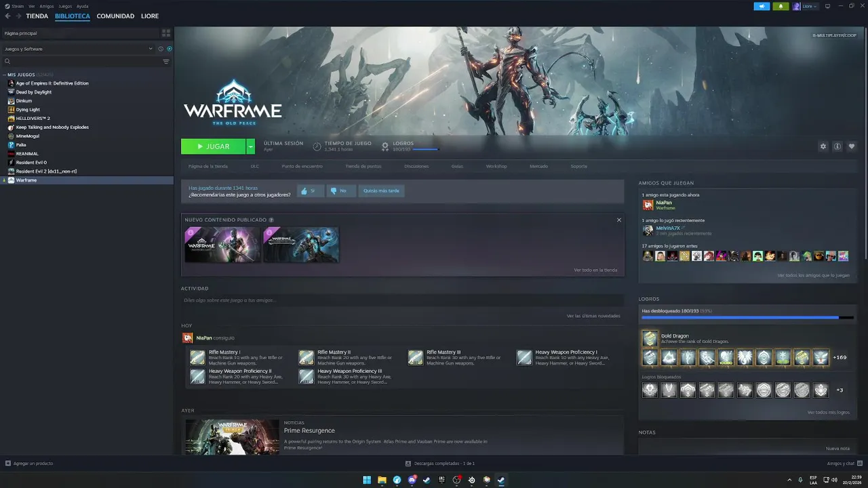Click the recent activity clock filter icon
The width and height of the screenshot is (868, 488).
point(161,49)
